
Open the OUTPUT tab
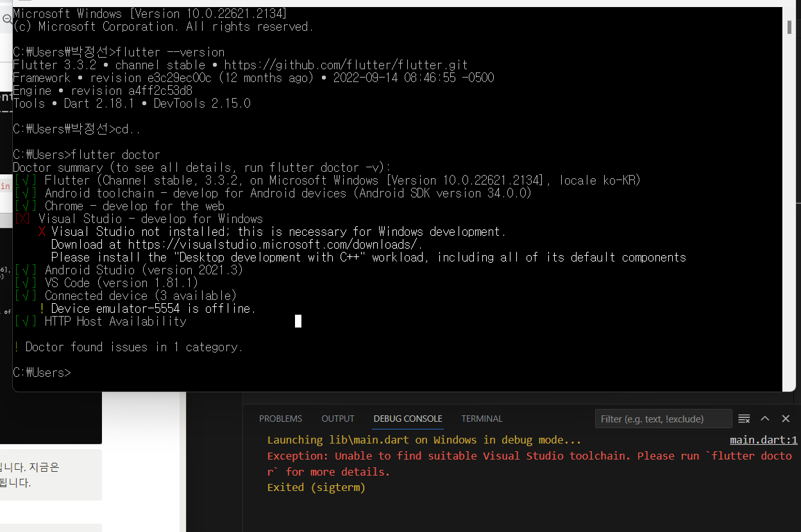pos(338,419)
